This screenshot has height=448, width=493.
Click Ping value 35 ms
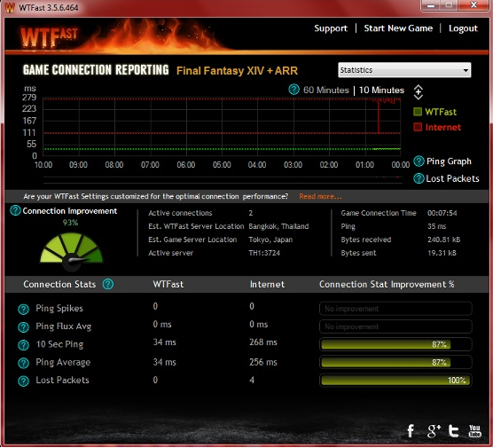(437, 226)
